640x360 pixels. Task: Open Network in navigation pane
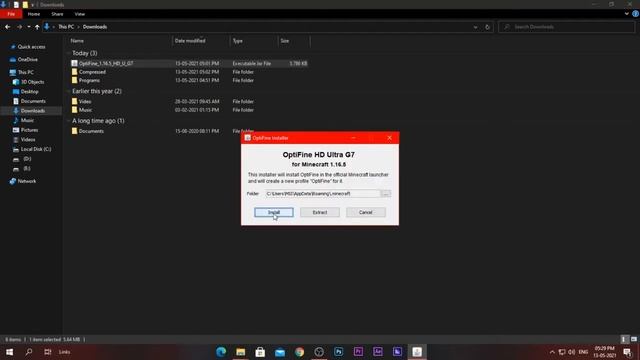pyautogui.click(x=27, y=181)
